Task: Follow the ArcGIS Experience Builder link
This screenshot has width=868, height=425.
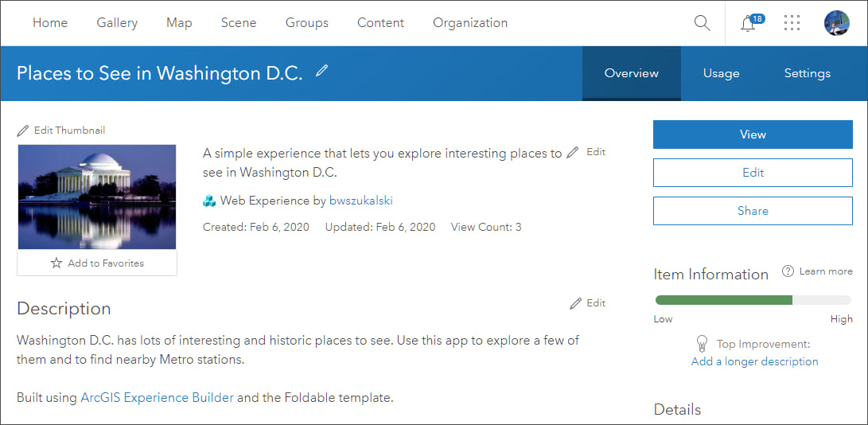Action: pos(157,397)
